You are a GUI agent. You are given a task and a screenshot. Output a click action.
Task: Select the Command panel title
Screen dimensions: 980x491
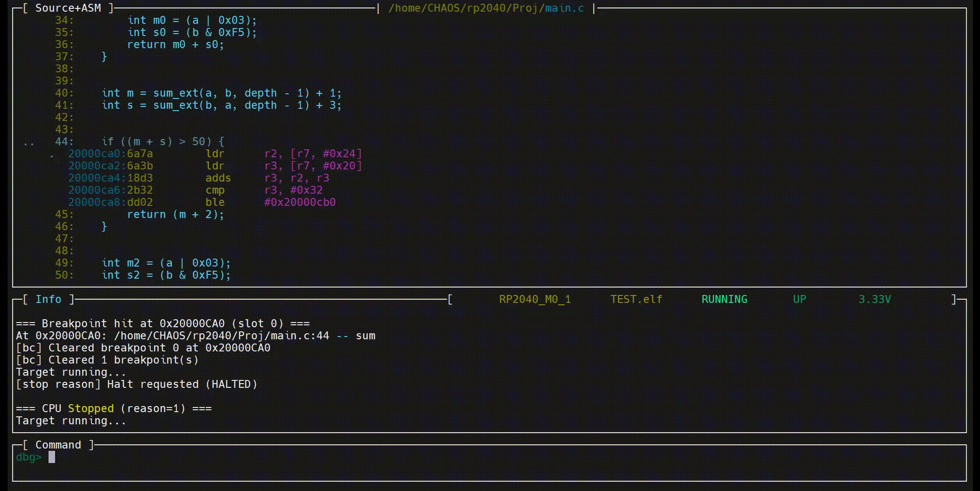pyautogui.click(x=58, y=445)
